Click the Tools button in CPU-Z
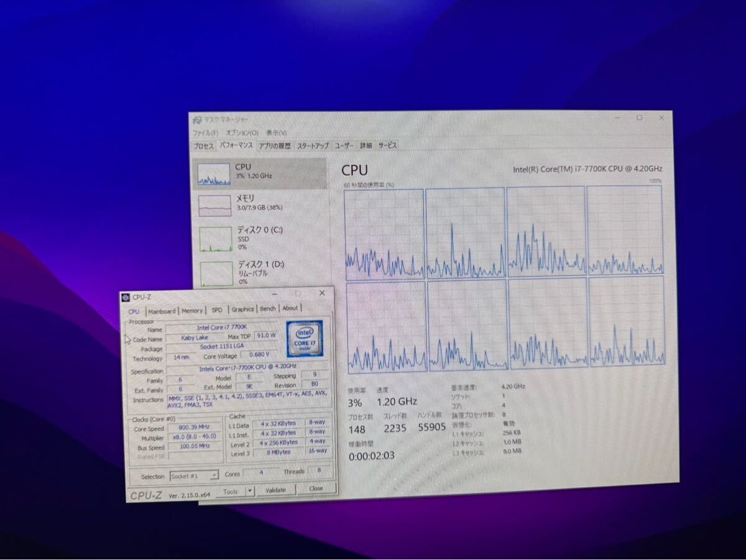 click(230, 491)
